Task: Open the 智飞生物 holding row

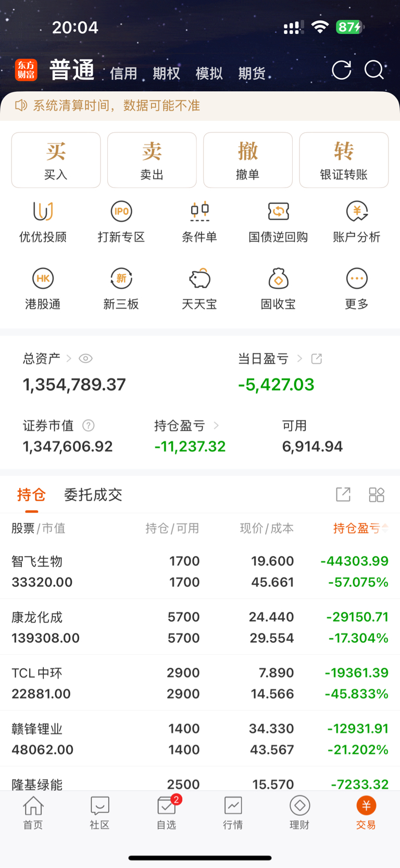Action: (200, 571)
